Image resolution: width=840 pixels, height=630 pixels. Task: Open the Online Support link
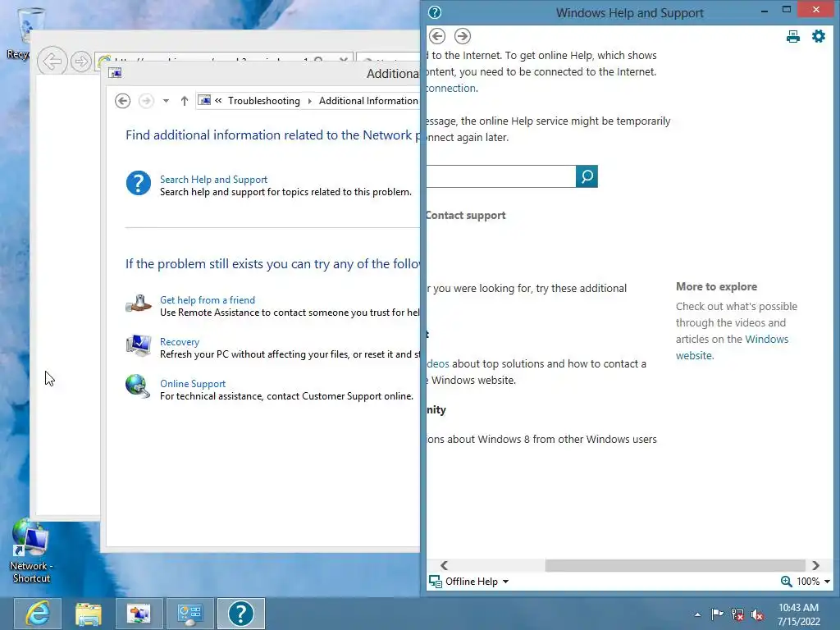(x=193, y=384)
